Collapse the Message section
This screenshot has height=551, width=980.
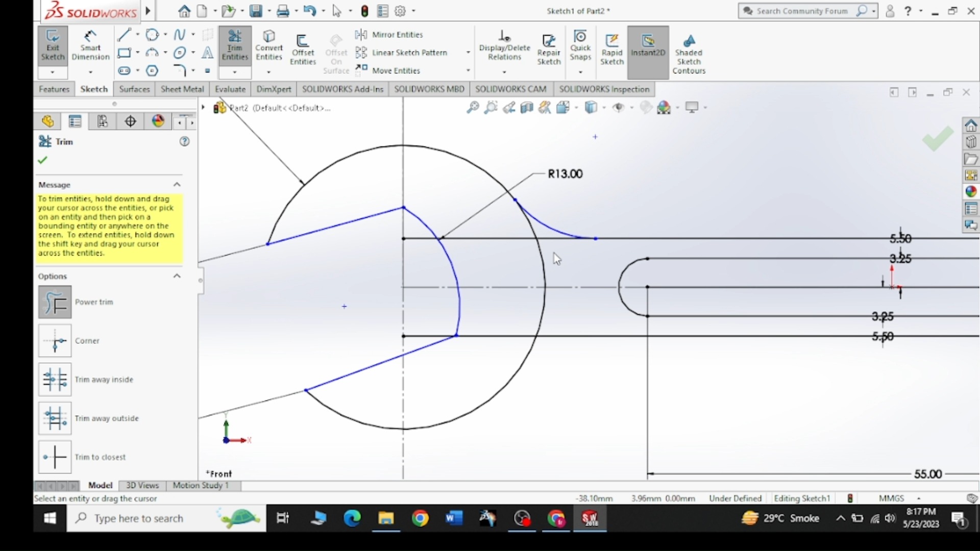(177, 185)
